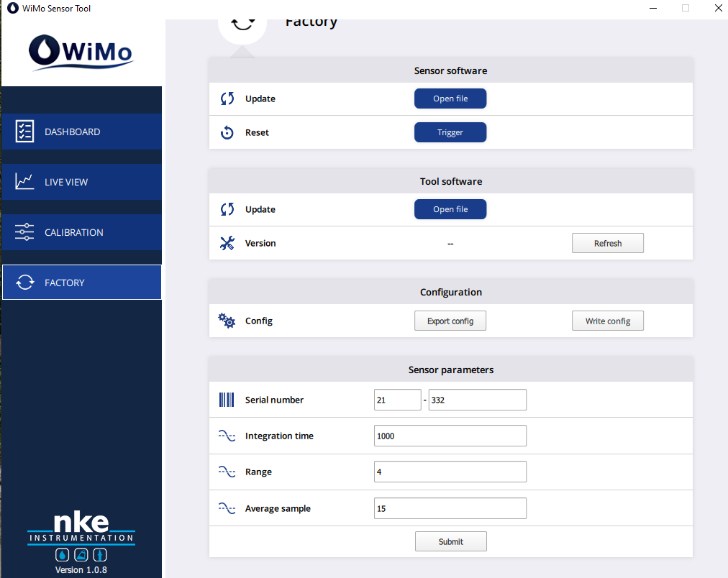Click the Integration time wave icon

click(227, 436)
